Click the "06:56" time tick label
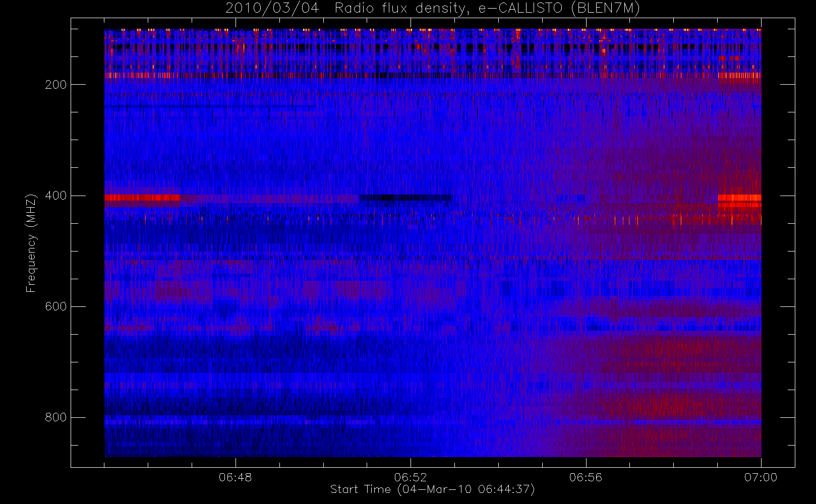The image size is (816, 504). pos(586,477)
